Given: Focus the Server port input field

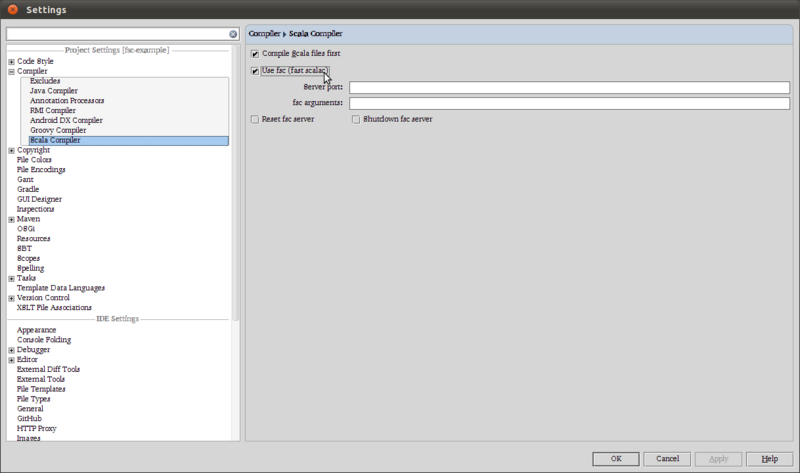Looking at the screenshot, I should pos(569,87).
